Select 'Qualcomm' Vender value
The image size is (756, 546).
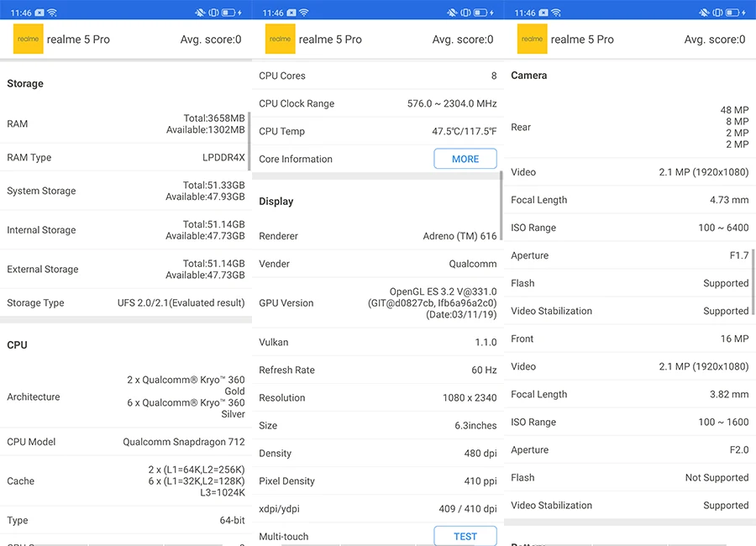(472, 264)
